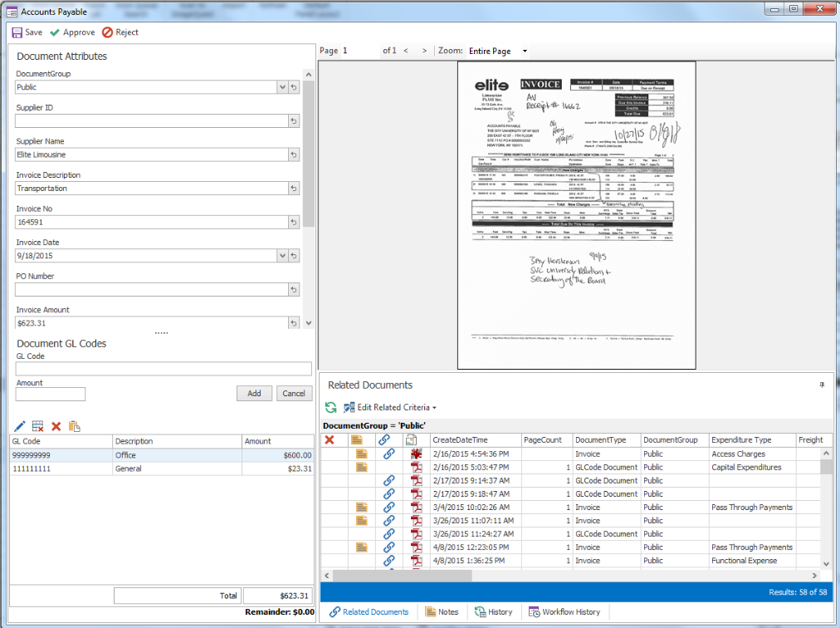Click PDF icon in 3/26/2015 11:07:11 AM row
The height and width of the screenshot is (628, 840).
[x=416, y=520]
